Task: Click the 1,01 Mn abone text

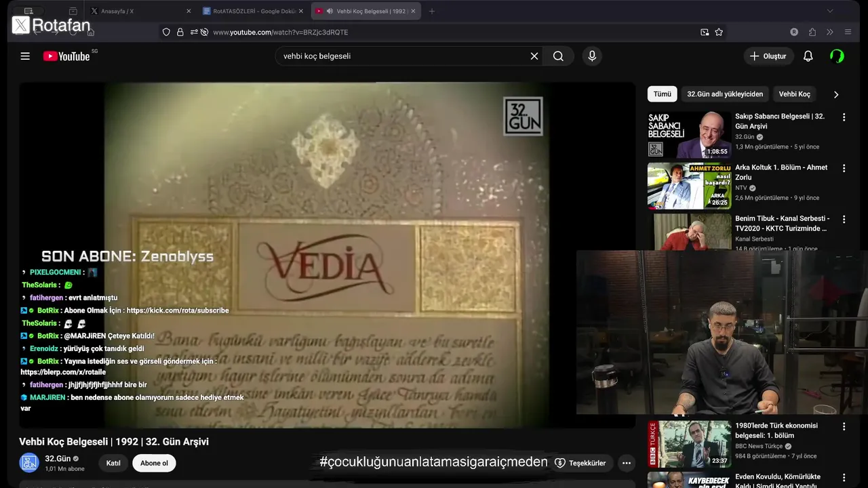Action: coord(64,469)
